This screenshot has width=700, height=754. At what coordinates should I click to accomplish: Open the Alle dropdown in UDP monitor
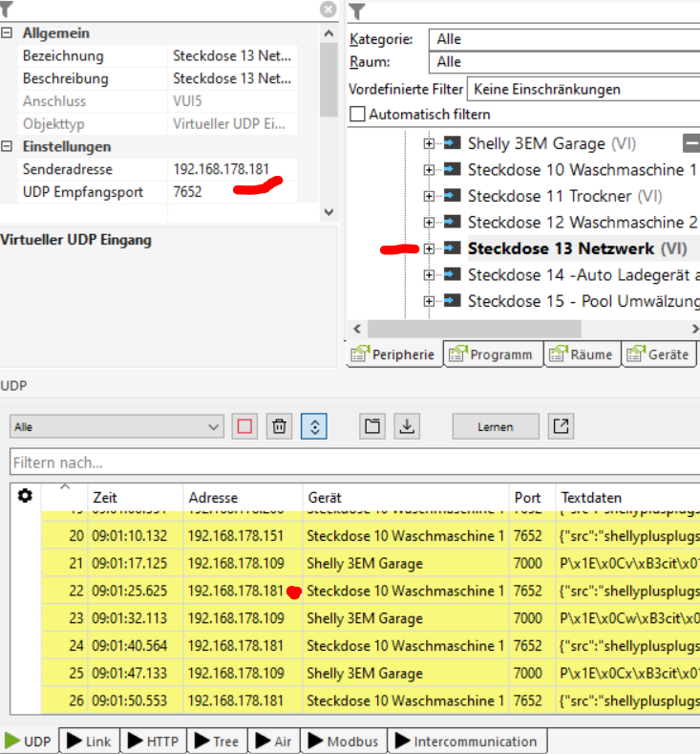117,426
